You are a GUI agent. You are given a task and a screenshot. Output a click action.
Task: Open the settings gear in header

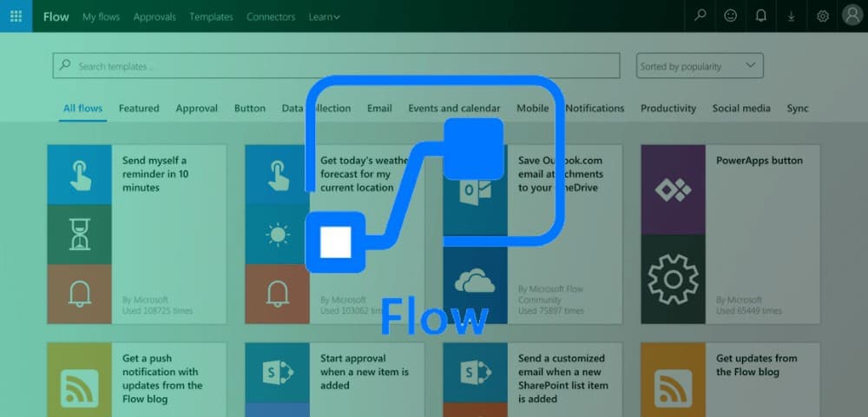pyautogui.click(x=823, y=17)
